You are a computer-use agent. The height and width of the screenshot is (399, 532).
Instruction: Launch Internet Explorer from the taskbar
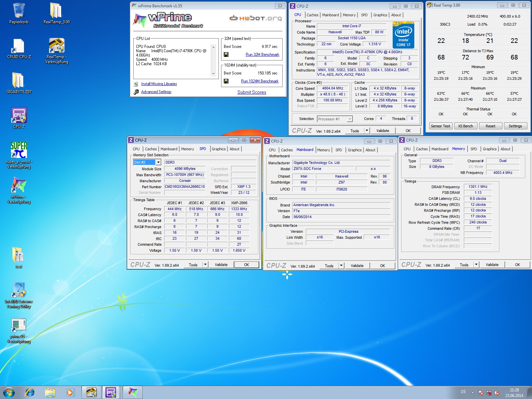click(30, 392)
